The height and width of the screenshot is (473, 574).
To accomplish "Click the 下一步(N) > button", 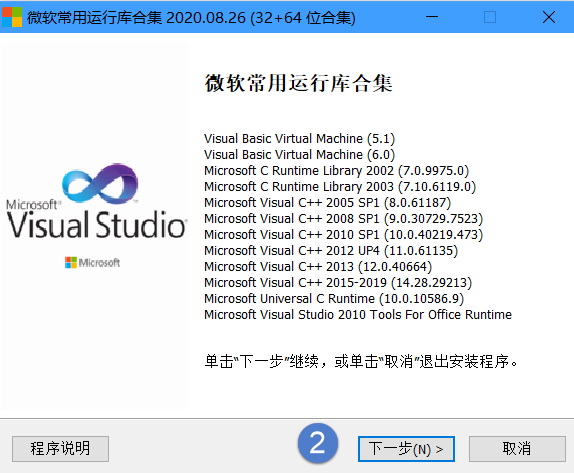I will [406, 448].
